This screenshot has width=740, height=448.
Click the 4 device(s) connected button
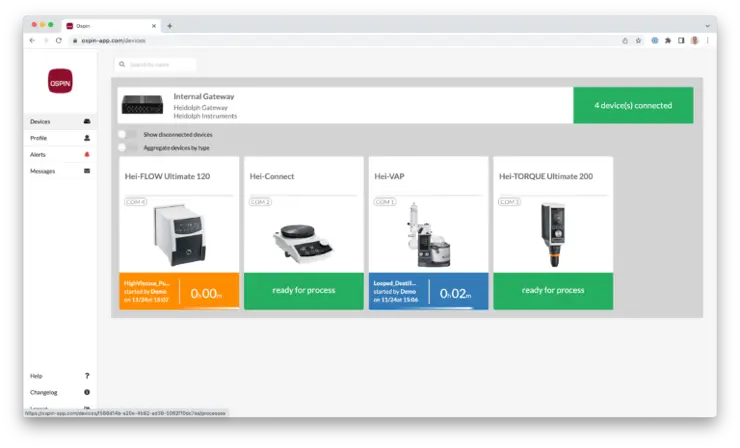click(x=633, y=106)
